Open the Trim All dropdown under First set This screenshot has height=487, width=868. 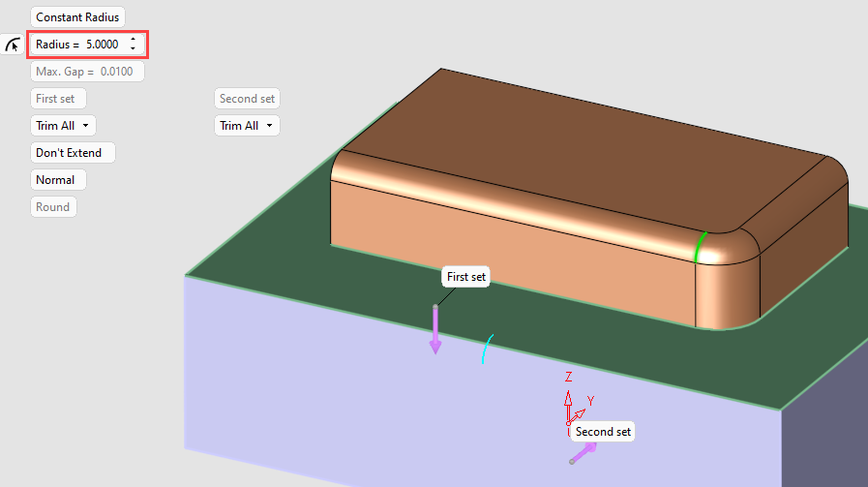(63, 126)
